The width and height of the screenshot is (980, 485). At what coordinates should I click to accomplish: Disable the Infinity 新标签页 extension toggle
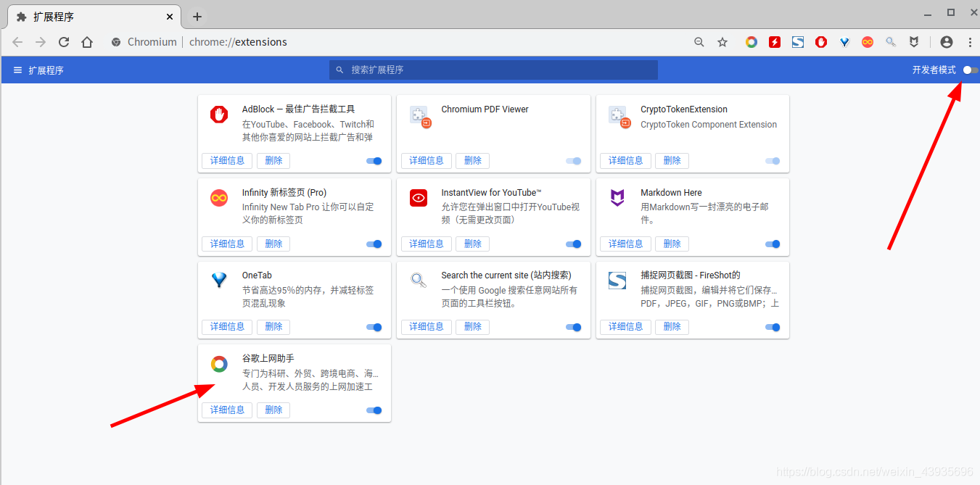click(x=374, y=244)
